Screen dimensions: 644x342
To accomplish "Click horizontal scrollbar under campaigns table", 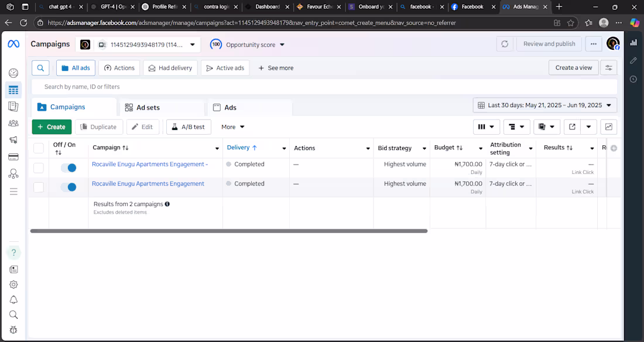I will pos(229,231).
